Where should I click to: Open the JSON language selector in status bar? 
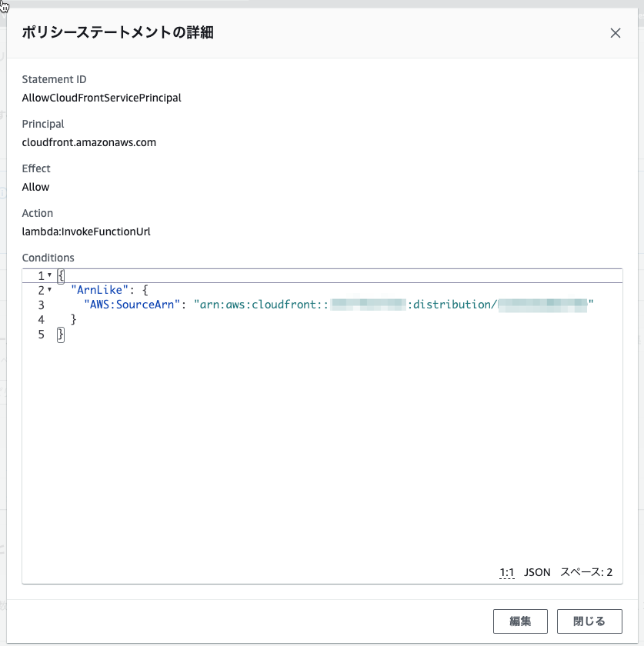(536, 572)
